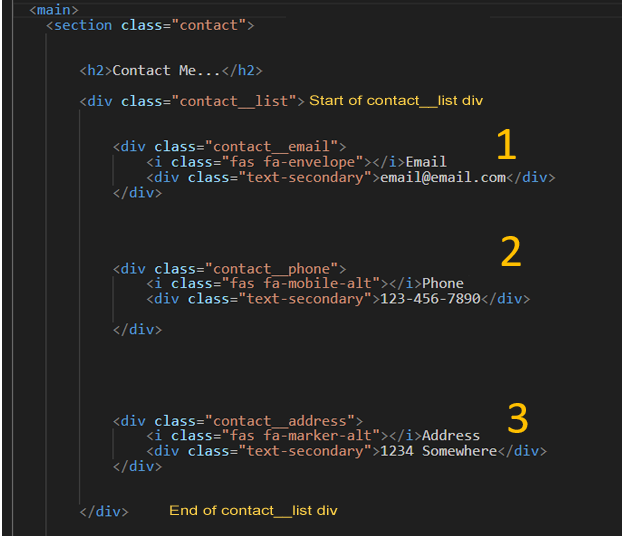Click the yellow number 1 annotation

point(506,146)
